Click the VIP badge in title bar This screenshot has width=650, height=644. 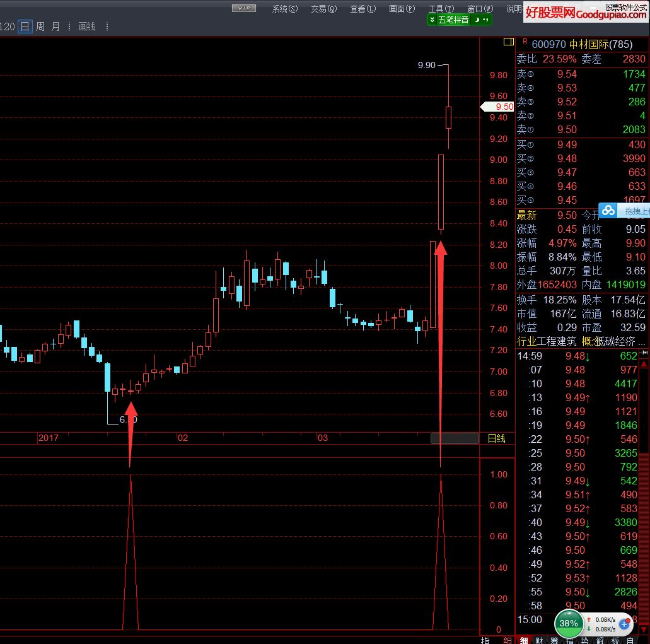(x=243, y=8)
